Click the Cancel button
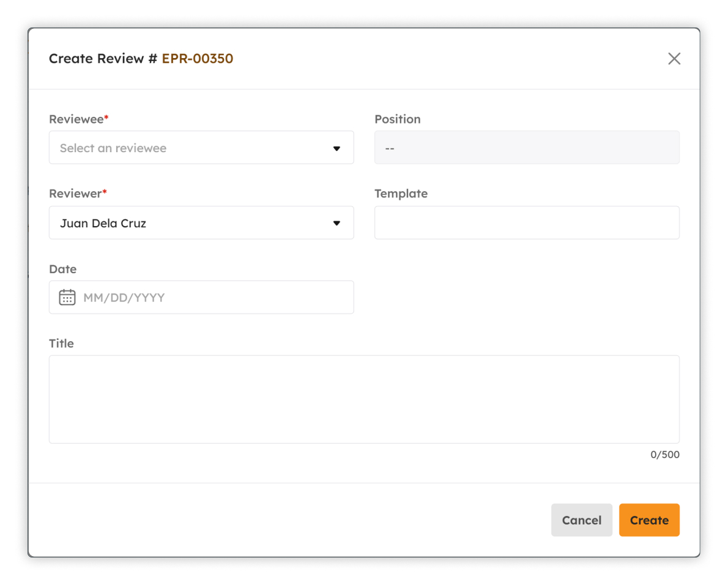Screen dimensions: 728x585 tap(581, 520)
